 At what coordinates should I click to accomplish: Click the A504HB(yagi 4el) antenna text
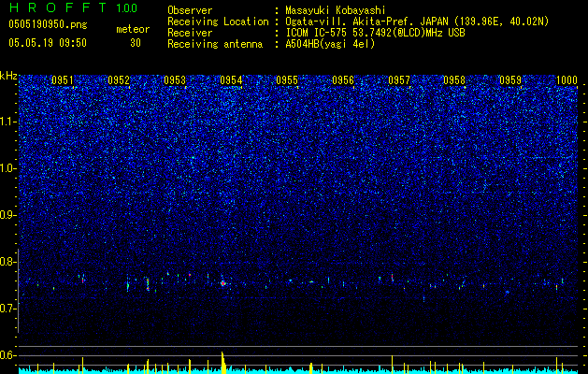330,44
